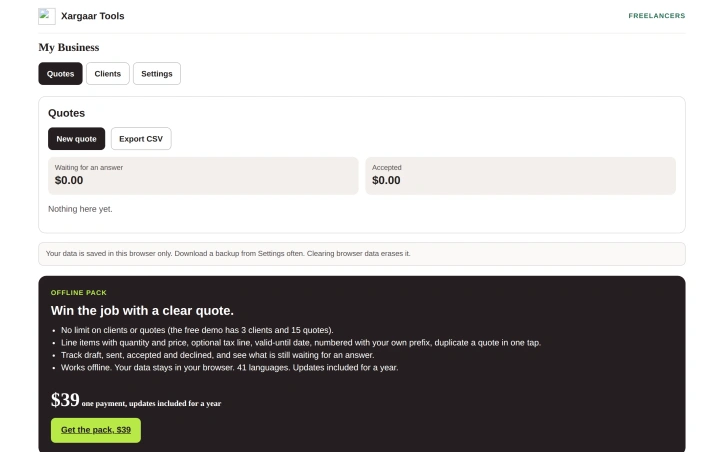This screenshot has width=724, height=452.
Task: Click the Xargaar Tools logo image
Action: (x=47, y=16)
